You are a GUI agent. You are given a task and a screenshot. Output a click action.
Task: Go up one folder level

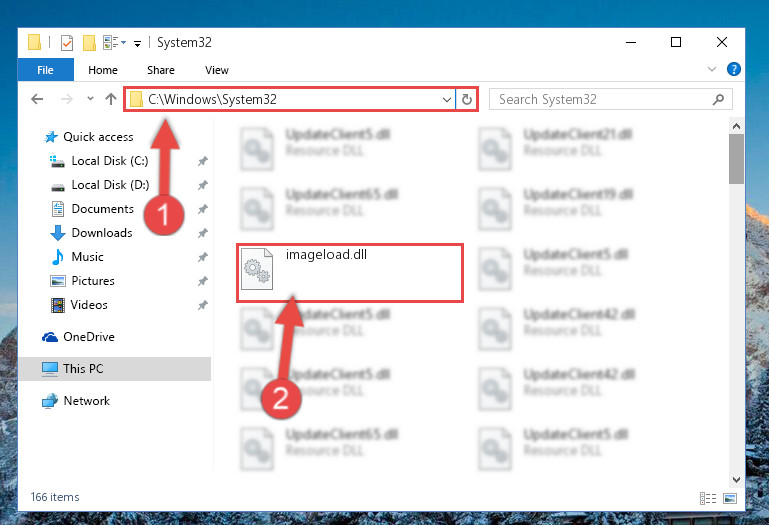[x=111, y=99]
